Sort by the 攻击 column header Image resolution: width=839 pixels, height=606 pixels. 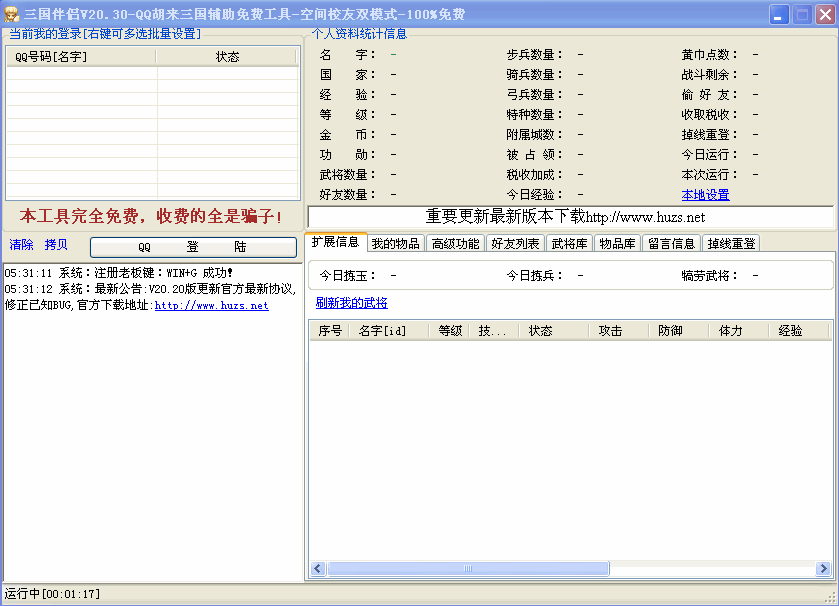coord(618,331)
